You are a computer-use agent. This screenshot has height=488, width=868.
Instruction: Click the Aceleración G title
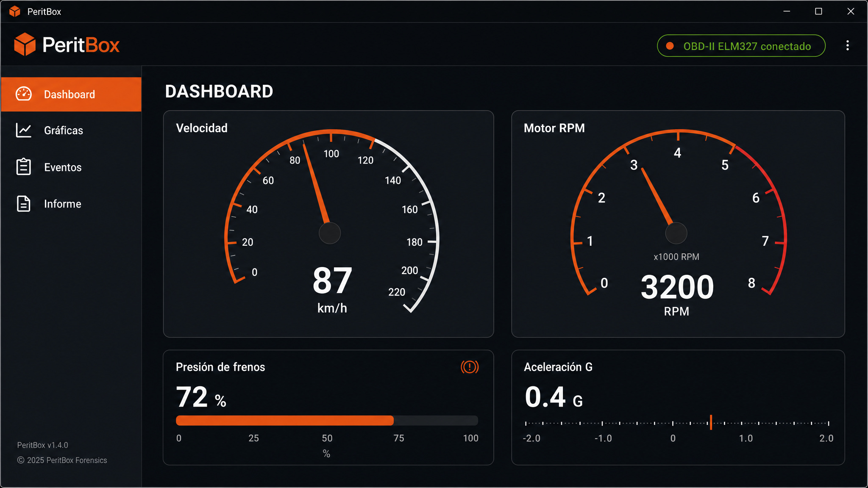(558, 367)
